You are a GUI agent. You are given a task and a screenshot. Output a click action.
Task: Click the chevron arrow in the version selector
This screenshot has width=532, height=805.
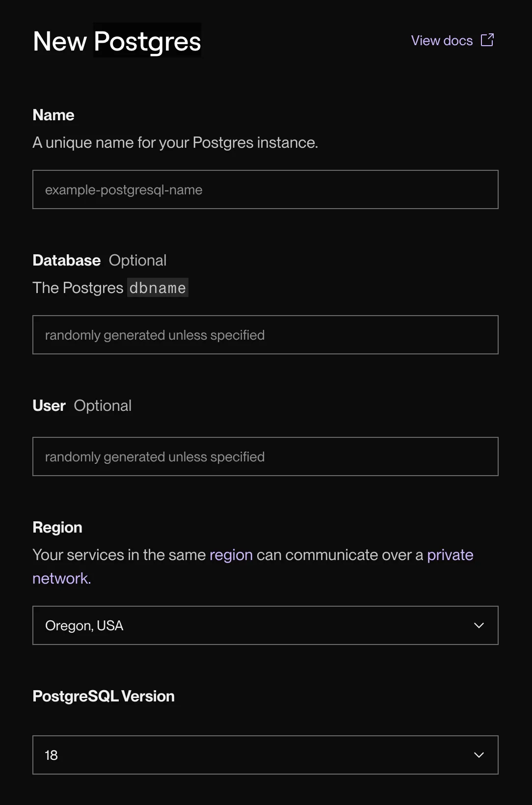(479, 755)
